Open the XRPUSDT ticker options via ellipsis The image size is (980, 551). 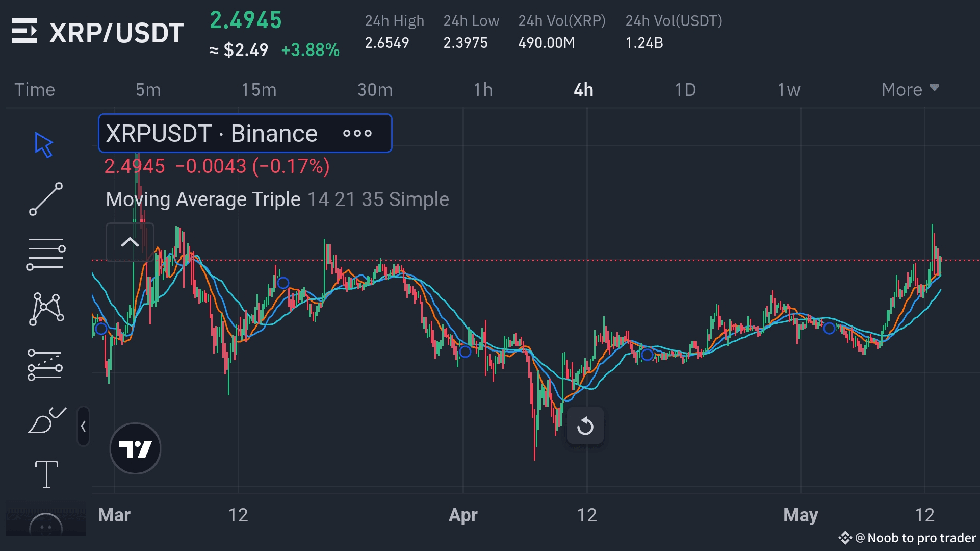pos(357,133)
